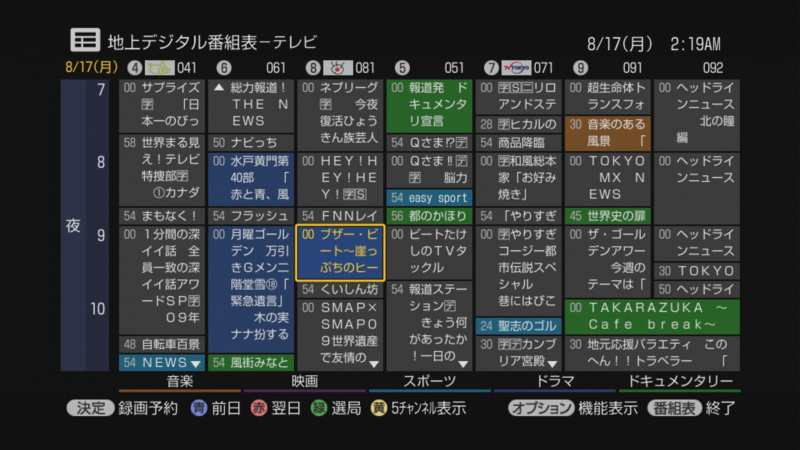
Task: Select 54 くいしん坊 program cell
Action: point(340,289)
